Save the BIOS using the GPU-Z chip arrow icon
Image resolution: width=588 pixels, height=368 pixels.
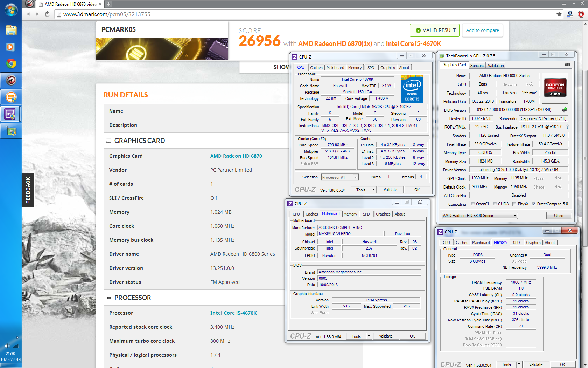565,110
